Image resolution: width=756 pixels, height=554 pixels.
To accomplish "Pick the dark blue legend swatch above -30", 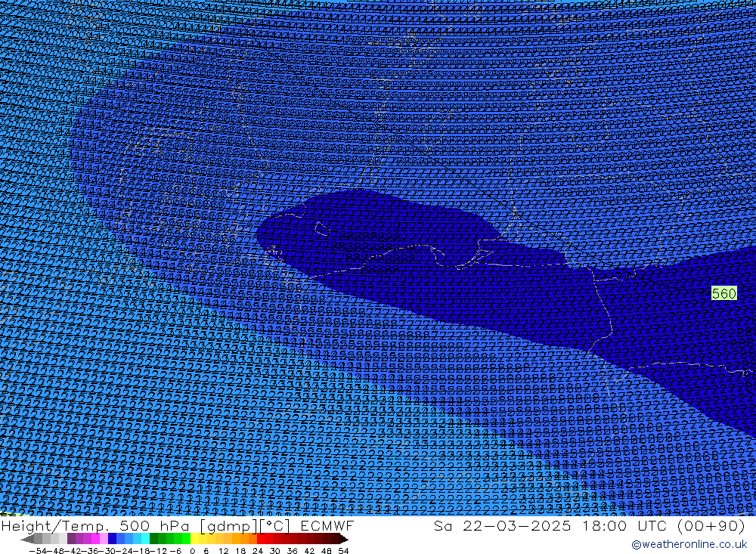I will click(113, 539).
